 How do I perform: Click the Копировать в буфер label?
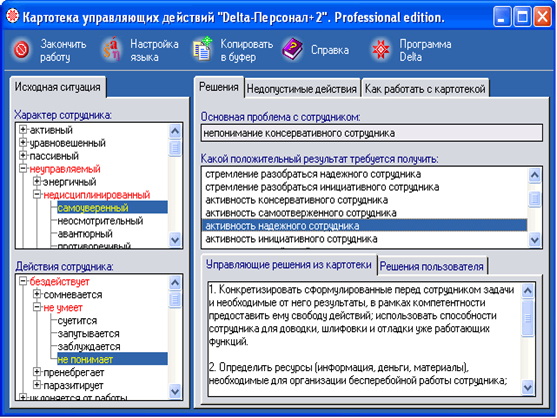[x=247, y=50]
